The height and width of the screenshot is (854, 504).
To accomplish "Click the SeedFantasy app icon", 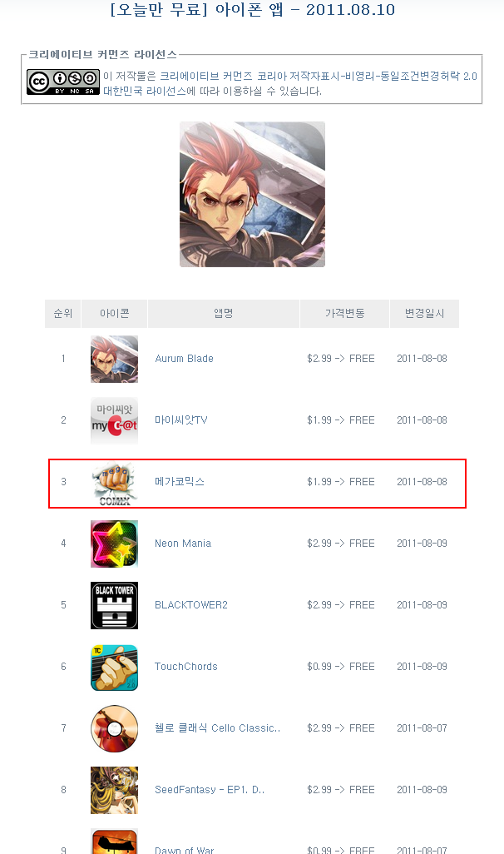I will pyautogui.click(x=114, y=790).
